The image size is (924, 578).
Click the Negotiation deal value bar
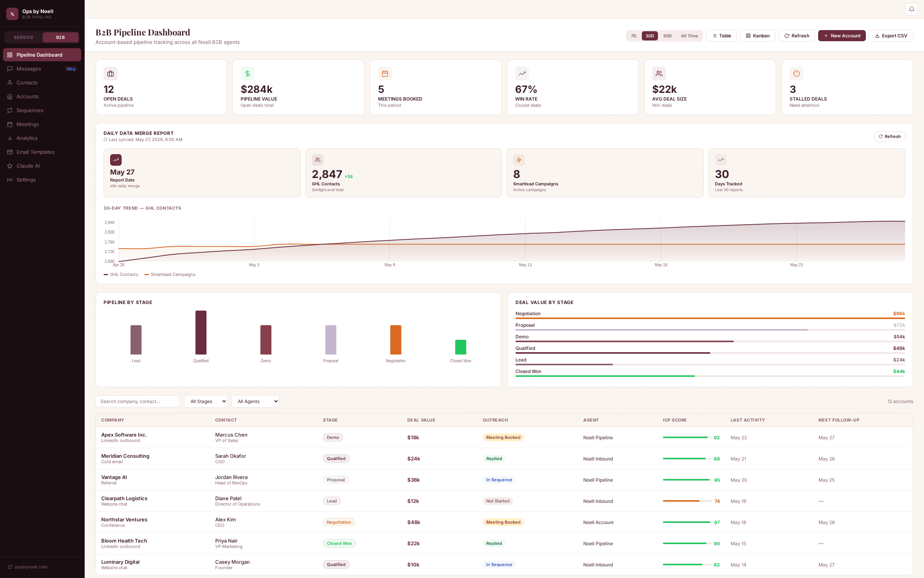coord(710,318)
